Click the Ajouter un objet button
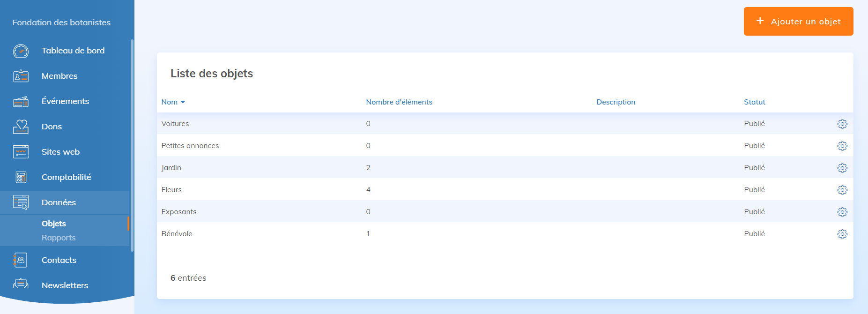The width and height of the screenshot is (868, 314). click(x=798, y=21)
